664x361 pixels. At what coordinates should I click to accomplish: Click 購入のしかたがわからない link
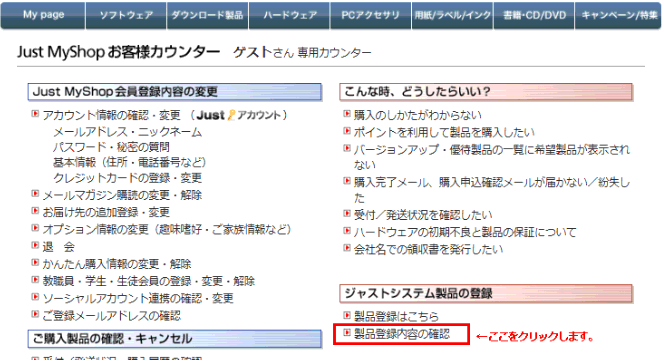pyautogui.click(x=418, y=115)
